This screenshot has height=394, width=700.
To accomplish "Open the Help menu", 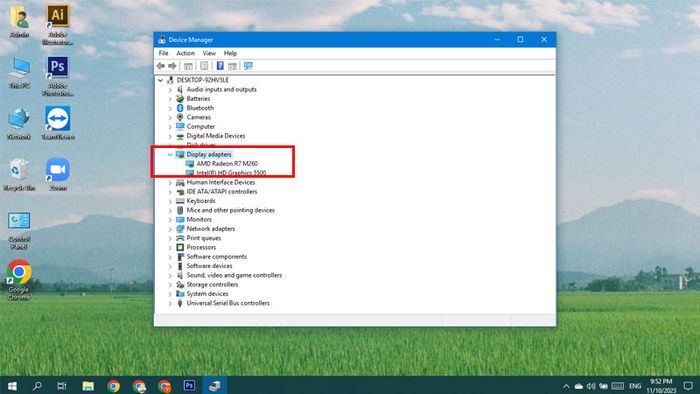I will pyautogui.click(x=230, y=53).
